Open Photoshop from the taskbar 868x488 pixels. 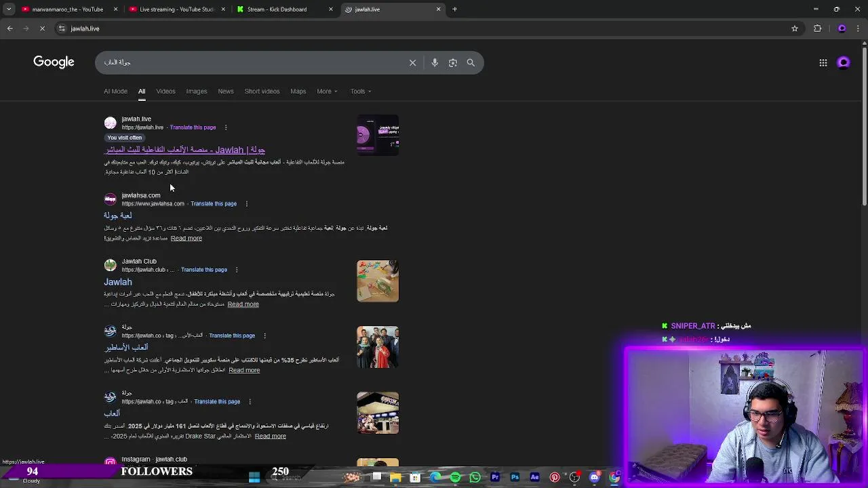click(515, 477)
